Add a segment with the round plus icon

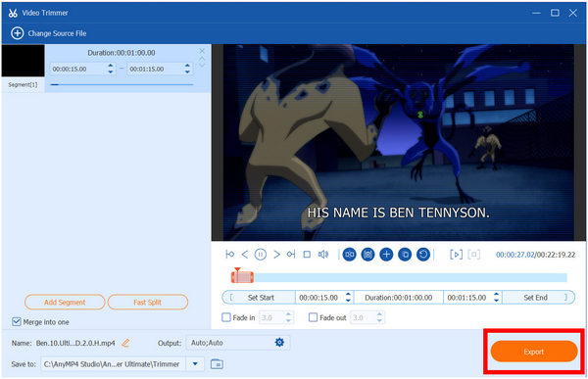point(386,255)
